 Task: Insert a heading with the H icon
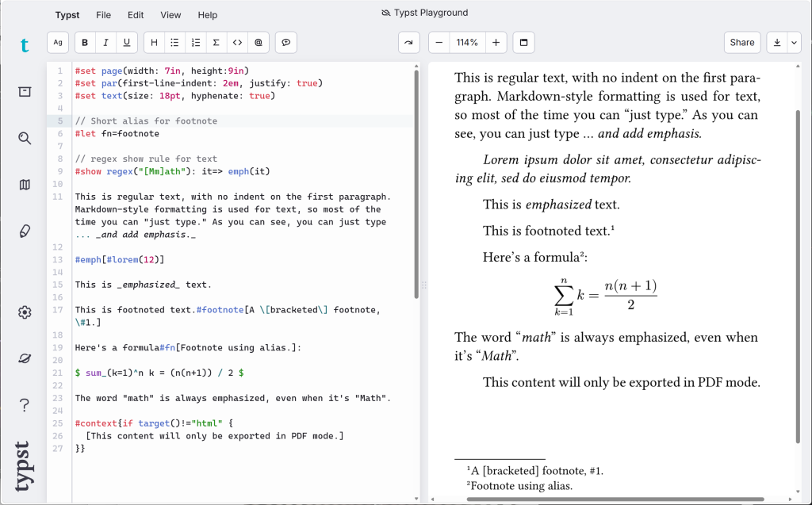click(x=154, y=43)
